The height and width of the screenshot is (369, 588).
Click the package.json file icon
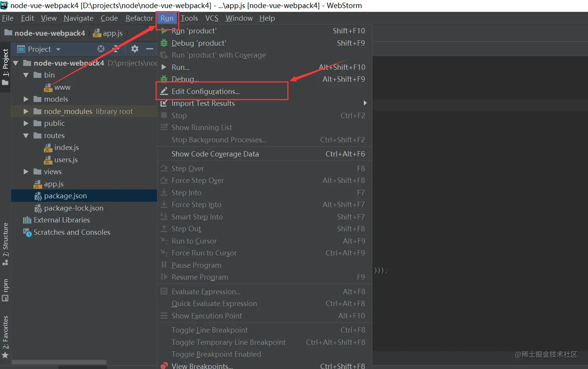click(38, 196)
